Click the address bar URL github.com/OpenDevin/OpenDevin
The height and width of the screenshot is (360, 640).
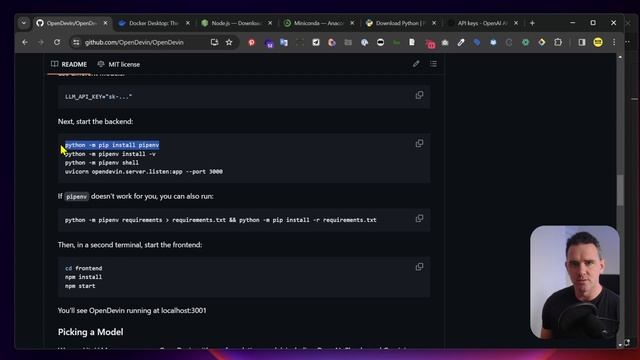[x=134, y=42]
